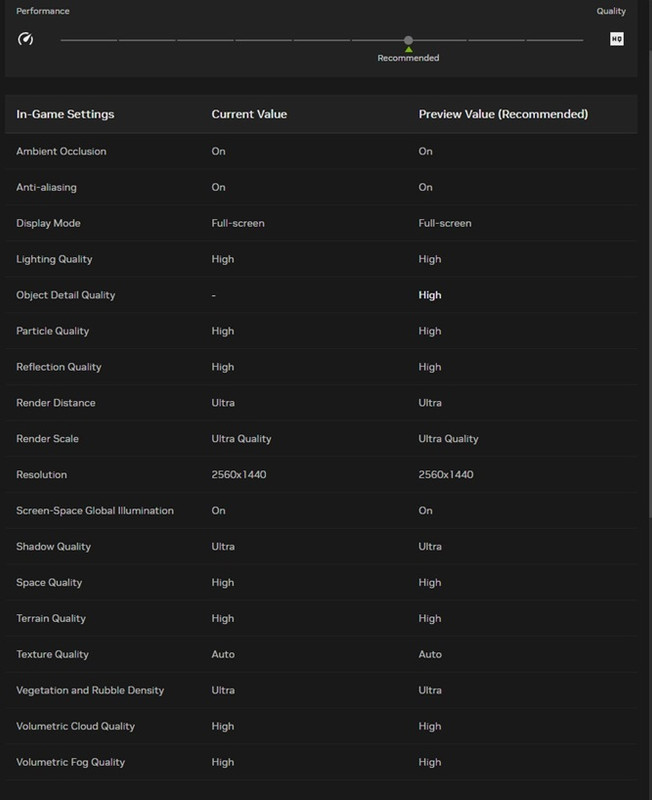Click the Recommended label under the slider
Image resolution: width=652 pixels, height=800 pixels.
[408, 58]
